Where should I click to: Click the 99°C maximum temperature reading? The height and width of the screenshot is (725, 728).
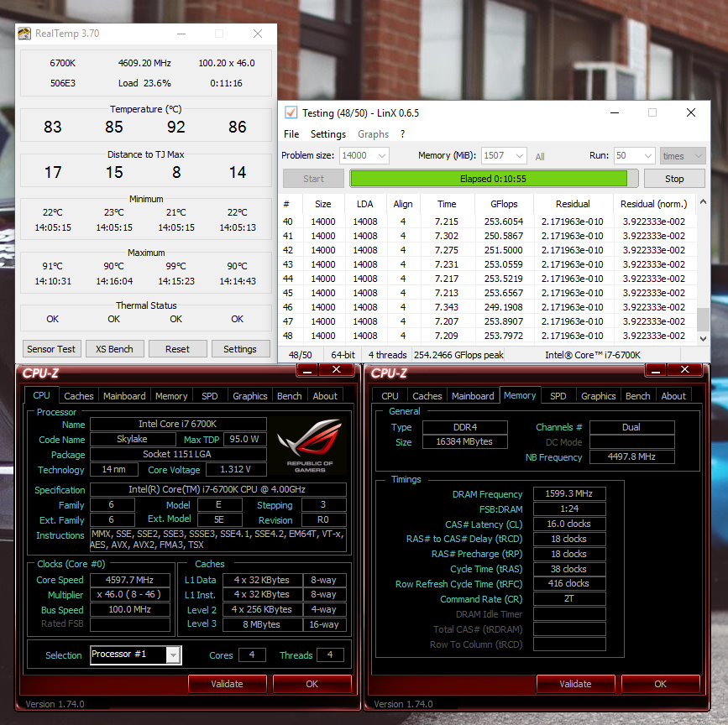176,266
